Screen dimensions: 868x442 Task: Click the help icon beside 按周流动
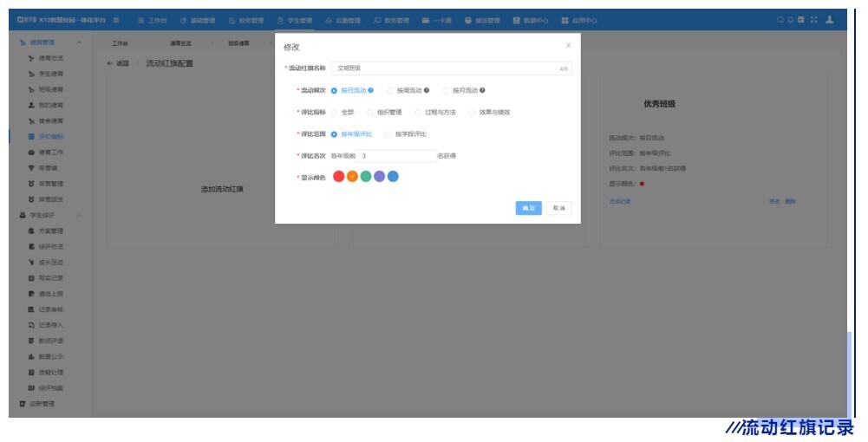coord(427,90)
